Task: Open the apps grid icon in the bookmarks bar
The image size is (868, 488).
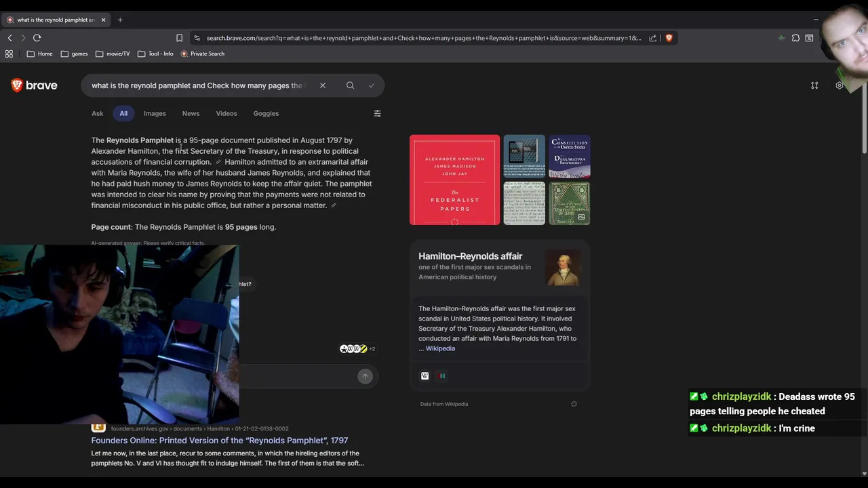Action: pos(9,54)
